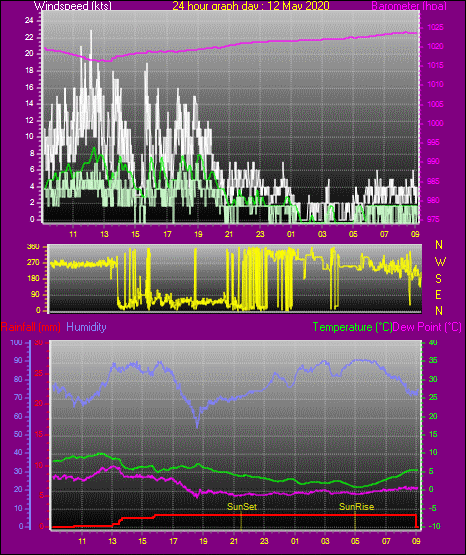Click the E compass direction label
The height and width of the screenshot is (555, 466).
[x=438, y=294]
